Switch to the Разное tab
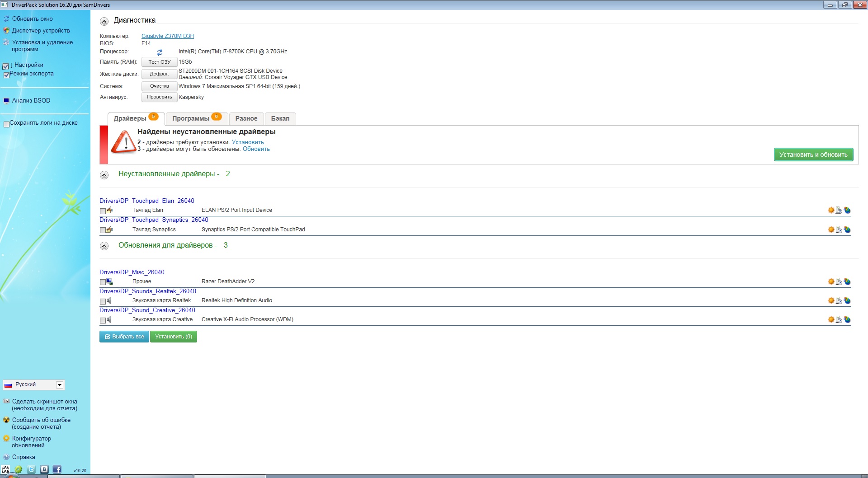The width and height of the screenshot is (868, 478). 246,118
